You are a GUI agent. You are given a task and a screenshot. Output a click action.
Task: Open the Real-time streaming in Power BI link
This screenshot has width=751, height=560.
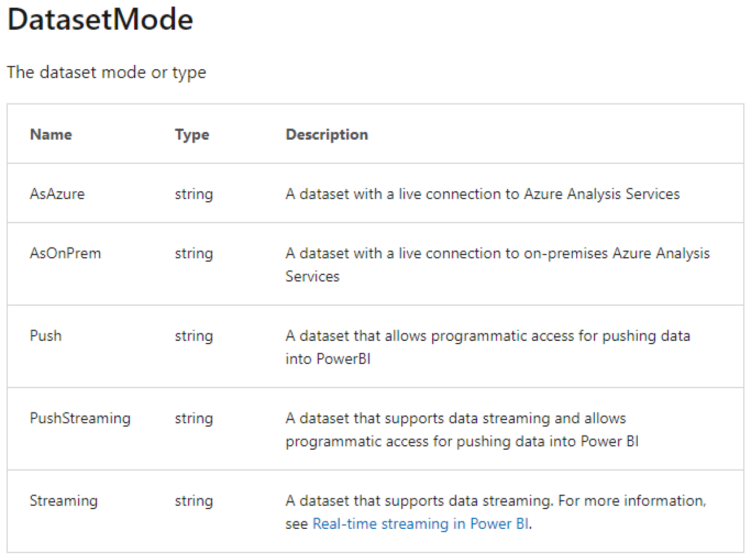[420, 524]
